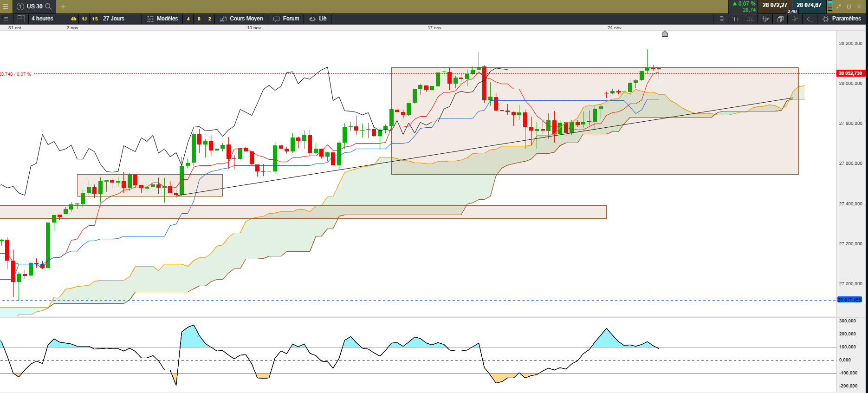Add a new chart tab with plus
The height and width of the screenshot is (393, 868).
click(x=63, y=7)
